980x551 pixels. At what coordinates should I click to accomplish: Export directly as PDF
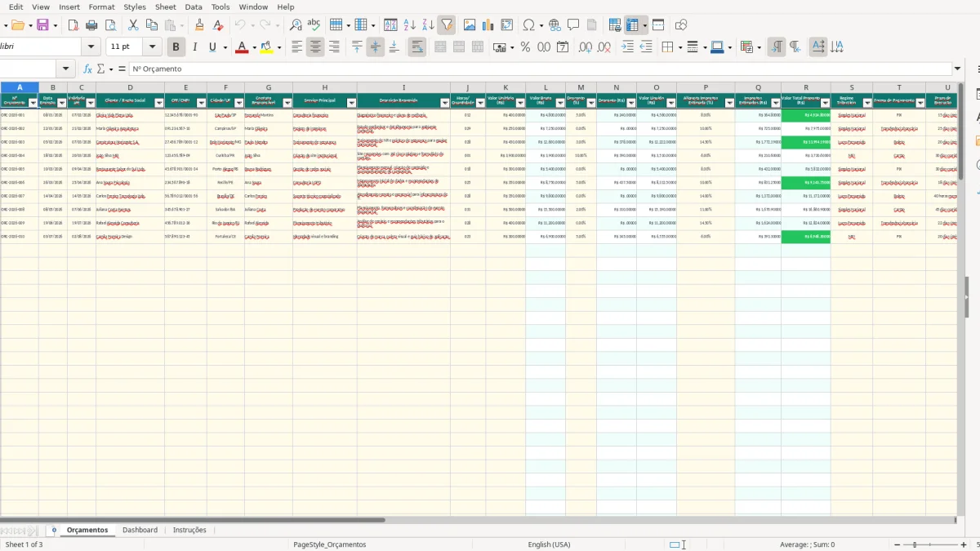coord(72,25)
